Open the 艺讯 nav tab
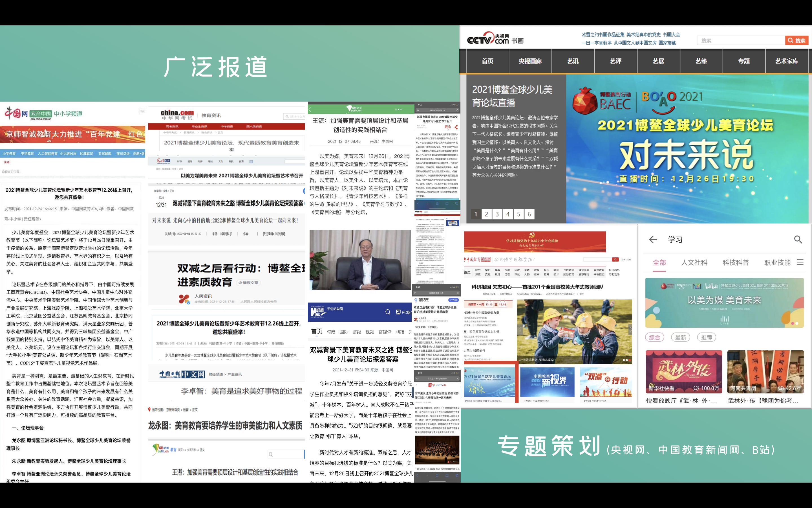 point(573,61)
